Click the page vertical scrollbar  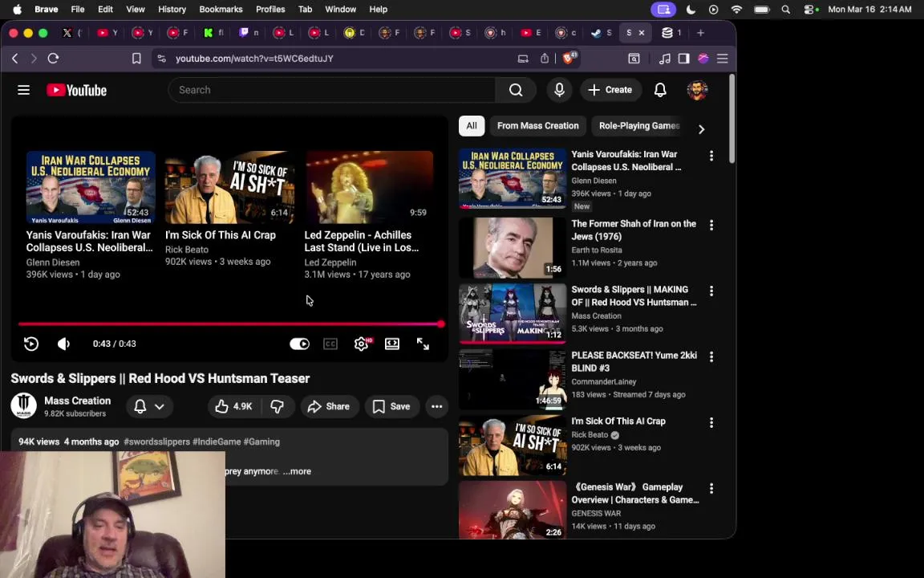731,119
